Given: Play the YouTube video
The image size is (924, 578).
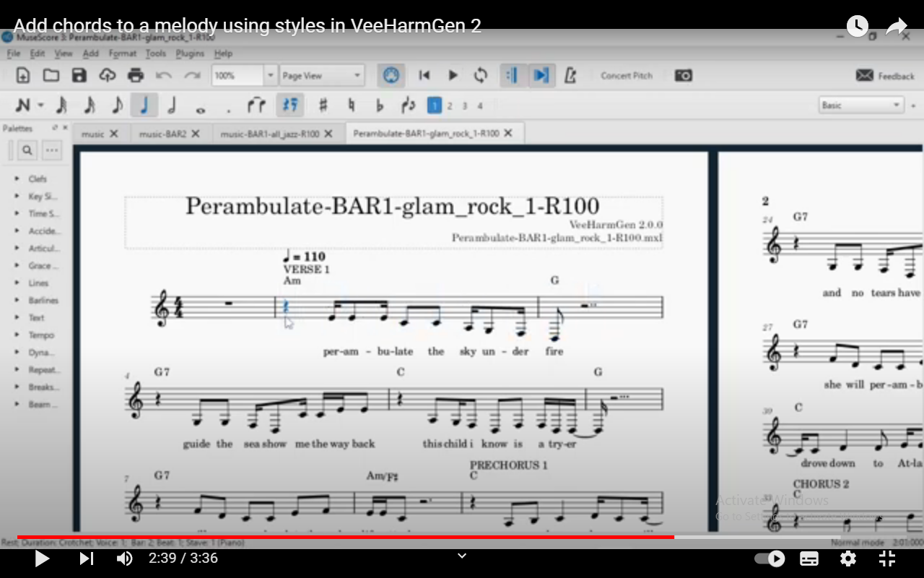Looking at the screenshot, I should (42, 558).
